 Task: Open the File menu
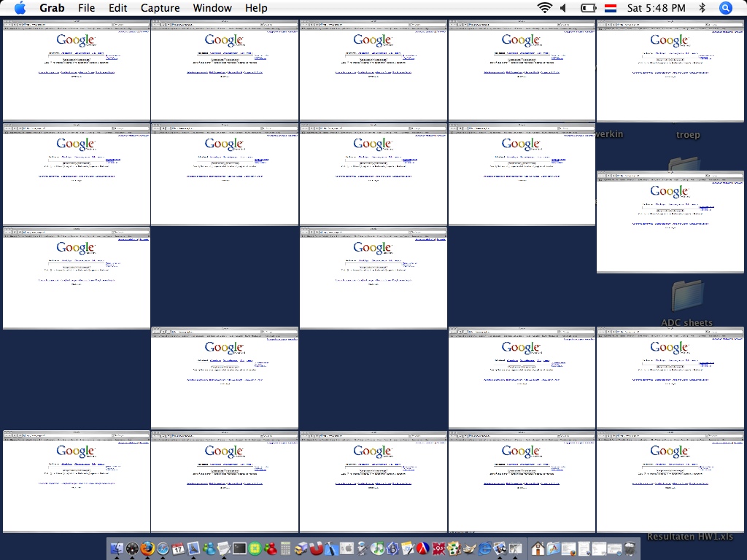click(x=86, y=8)
